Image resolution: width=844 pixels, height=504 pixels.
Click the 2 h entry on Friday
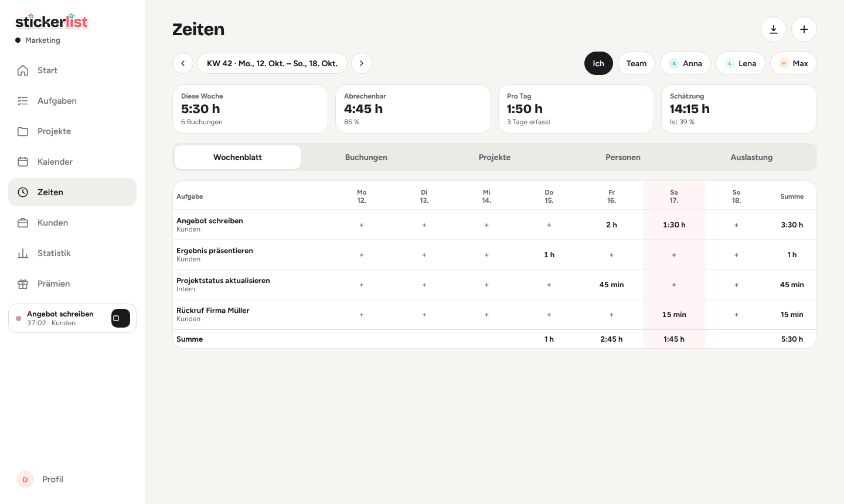tap(611, 225)
